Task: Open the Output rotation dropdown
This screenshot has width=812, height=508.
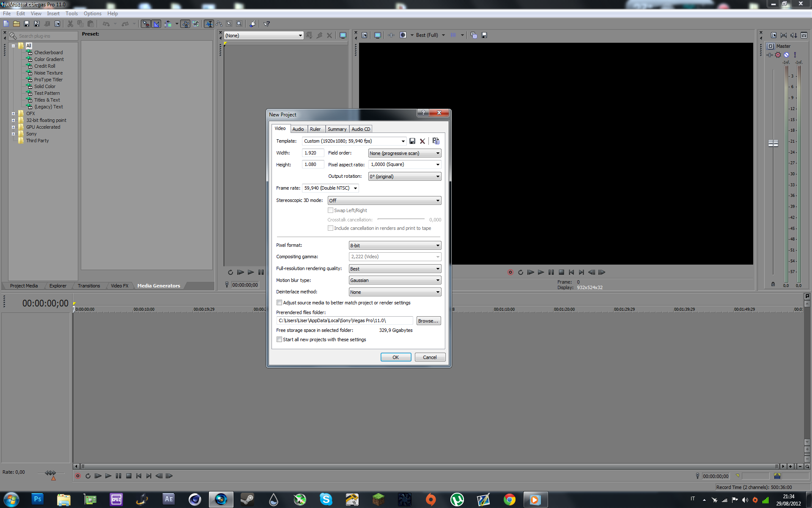Action: (405, 177)
